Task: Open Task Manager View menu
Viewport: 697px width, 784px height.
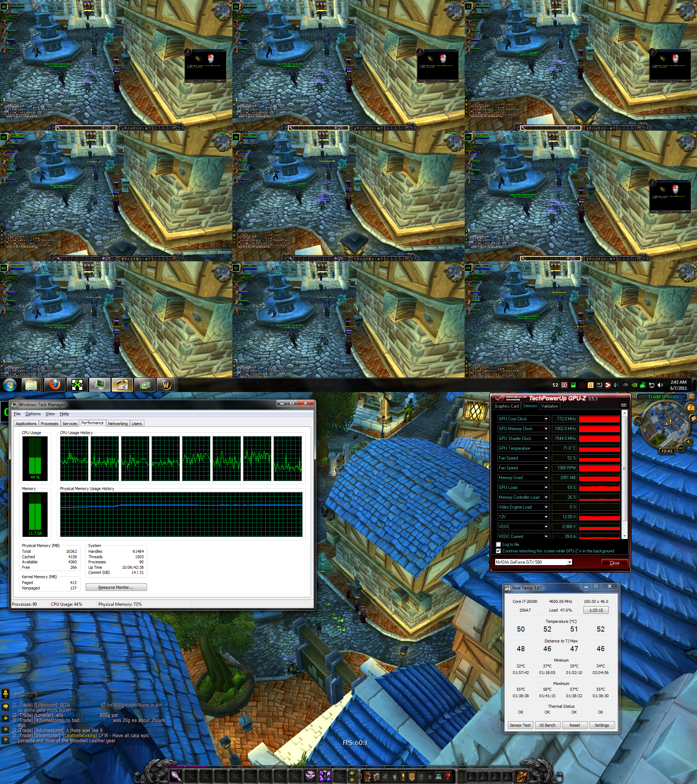Action: point(50,414)
